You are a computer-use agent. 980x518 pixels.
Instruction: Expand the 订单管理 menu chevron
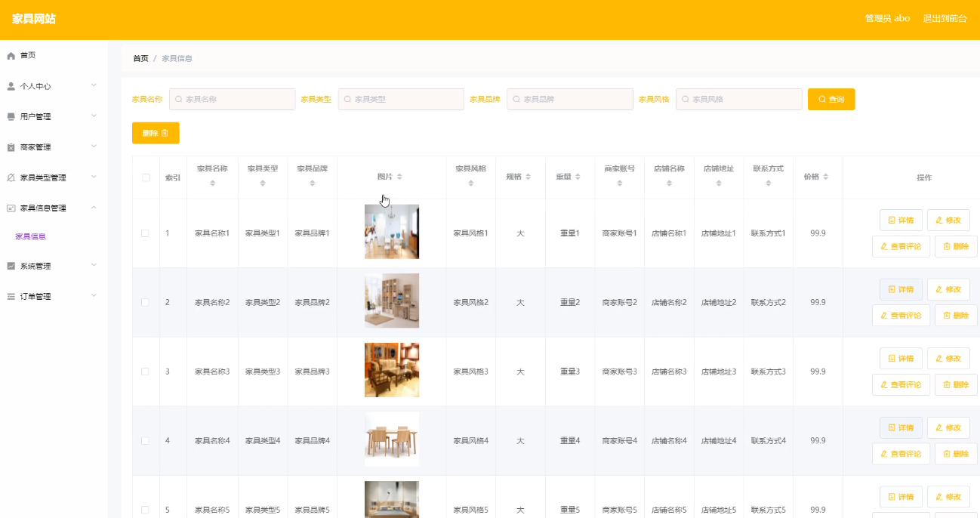94,296
